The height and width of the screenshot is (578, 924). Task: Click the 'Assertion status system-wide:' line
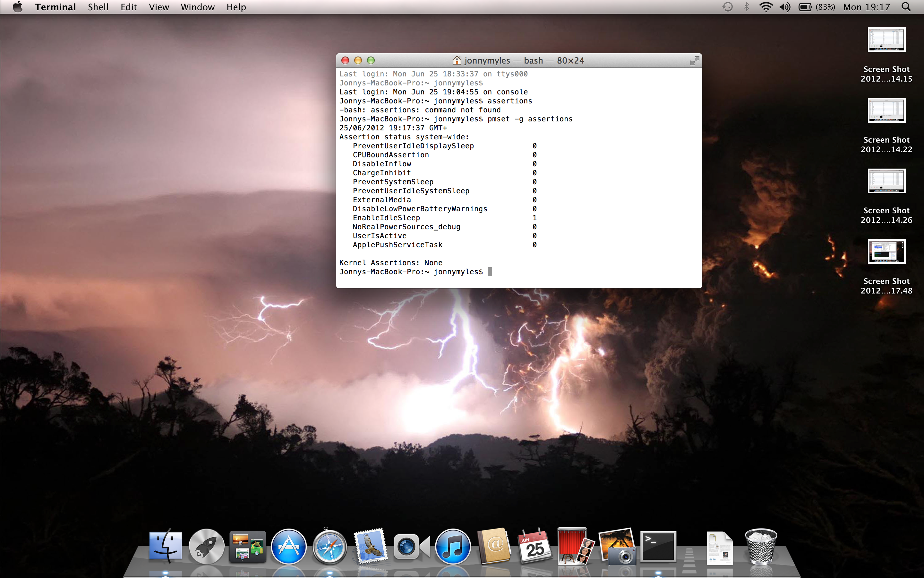pos(404,137)
